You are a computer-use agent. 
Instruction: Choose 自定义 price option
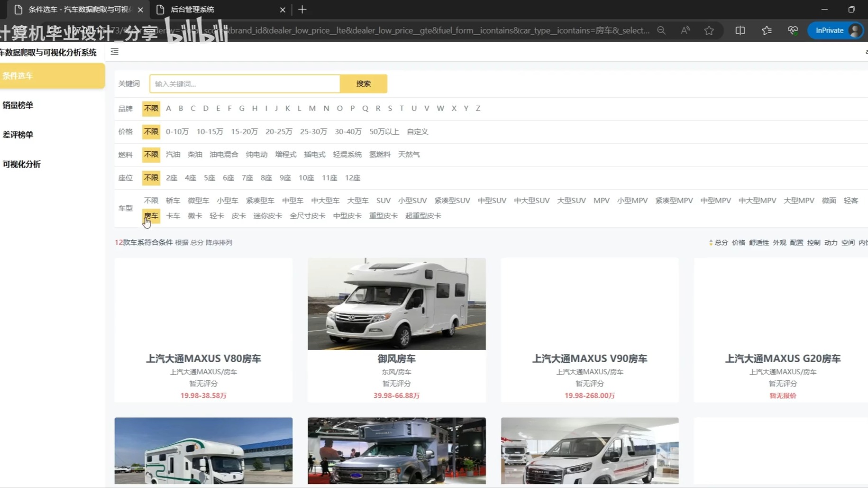point(418,132)
